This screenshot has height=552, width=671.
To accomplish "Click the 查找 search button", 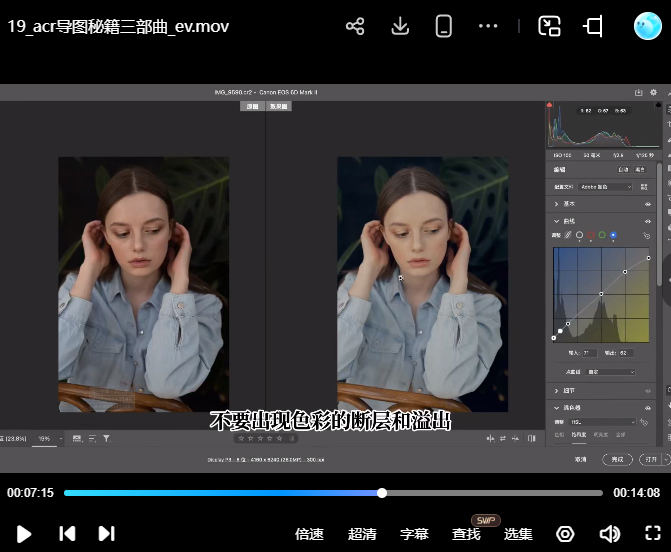I will [466, 534].
